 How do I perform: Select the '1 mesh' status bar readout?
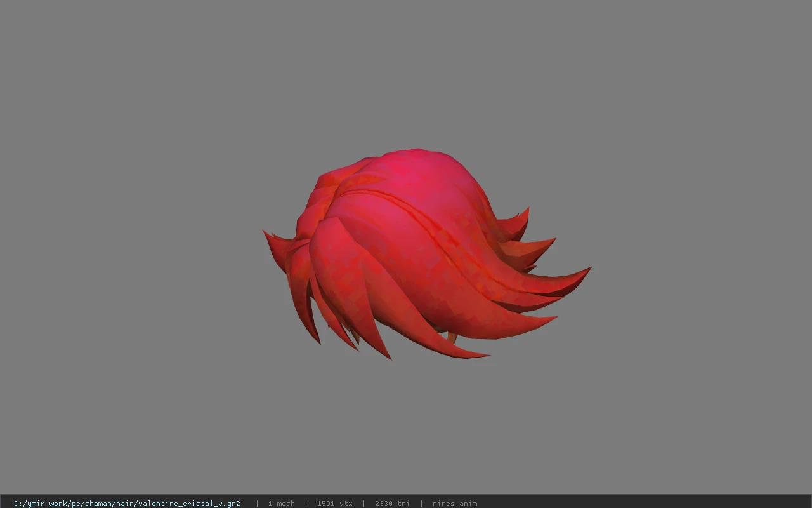click(281, 504)
